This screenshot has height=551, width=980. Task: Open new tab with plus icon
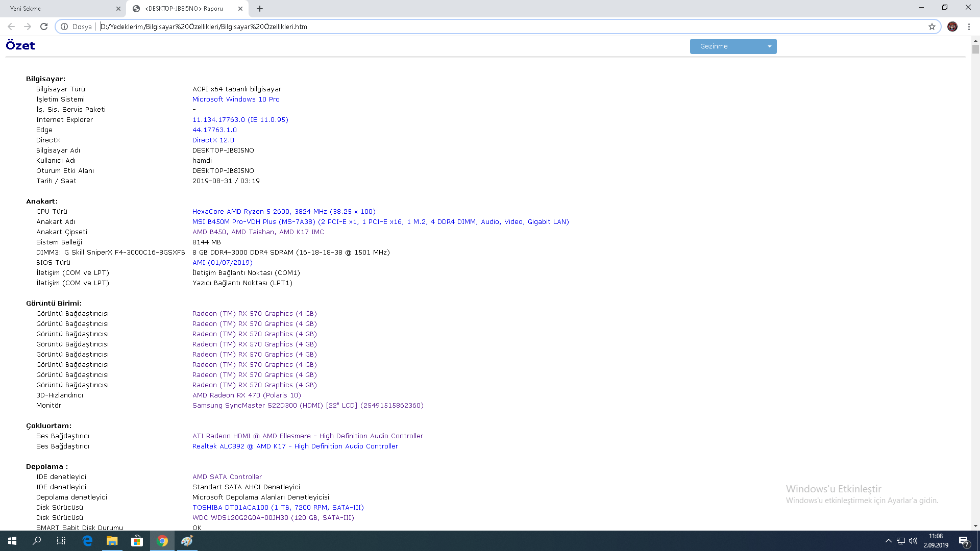coord(260,9)
